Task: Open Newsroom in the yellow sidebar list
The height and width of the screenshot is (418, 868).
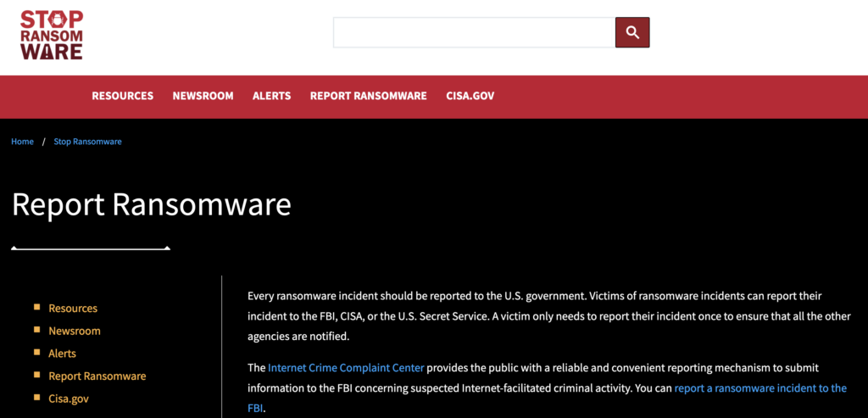Action: pyautogui.click(x=75, y=331)
